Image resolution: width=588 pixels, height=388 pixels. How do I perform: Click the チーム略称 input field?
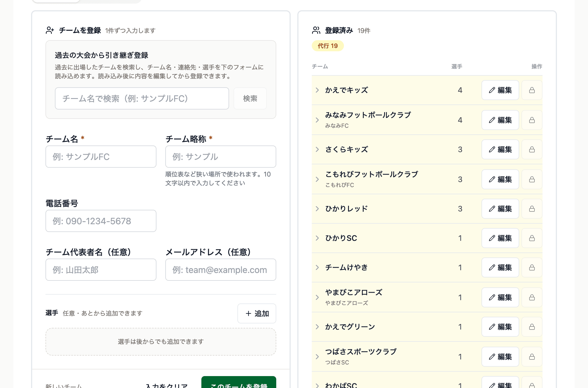coord(221,157)
